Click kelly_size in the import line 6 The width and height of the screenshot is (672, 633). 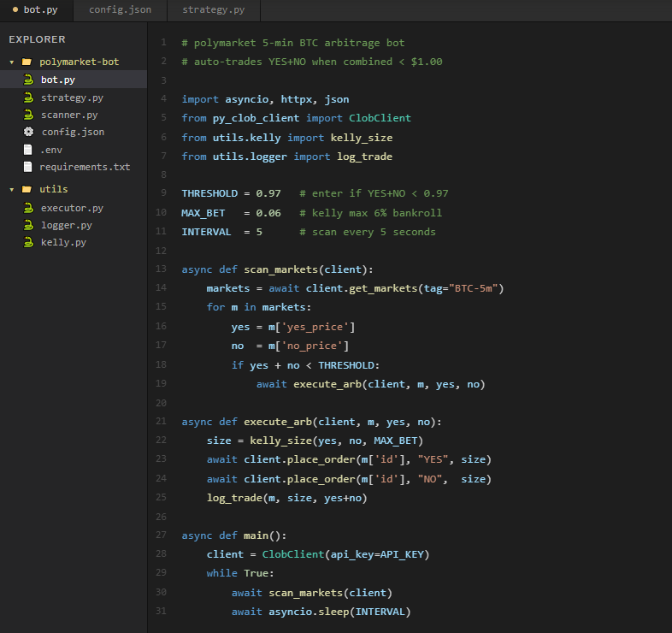362,138
